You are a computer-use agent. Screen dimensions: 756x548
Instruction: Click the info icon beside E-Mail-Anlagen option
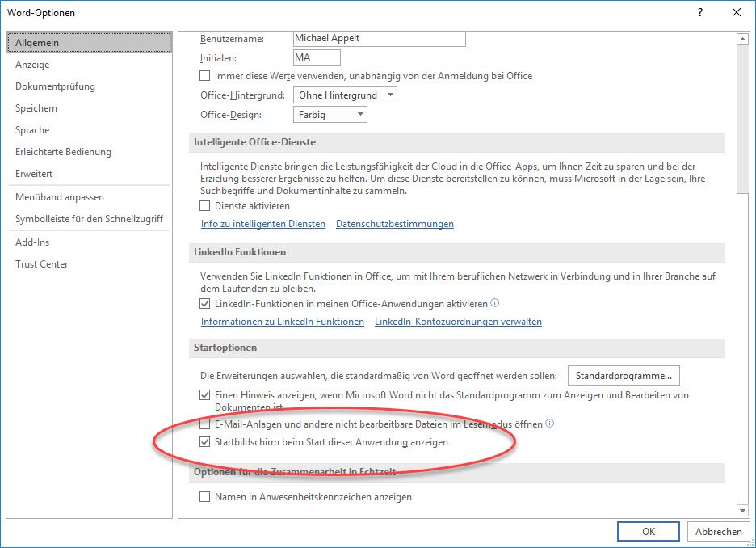click(x=549, y=424)
